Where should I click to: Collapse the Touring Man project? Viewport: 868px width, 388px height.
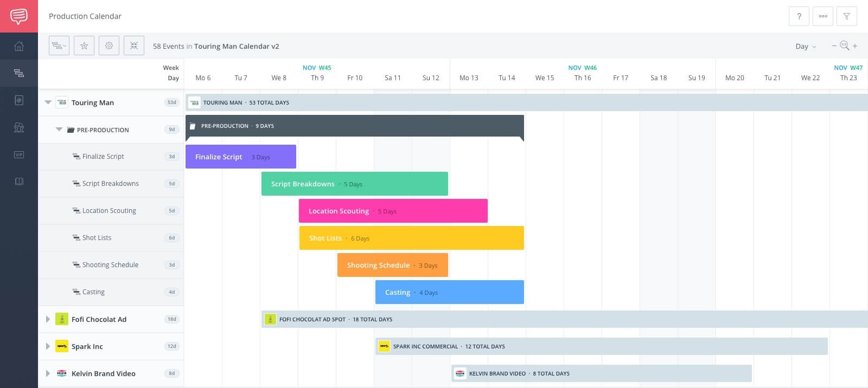pos(48,102)
